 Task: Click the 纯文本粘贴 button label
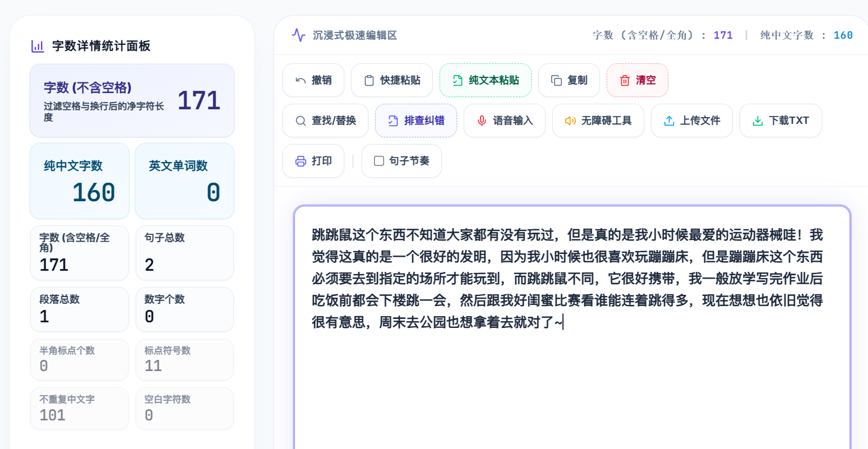pyautogui.click(x=494, y=80)
